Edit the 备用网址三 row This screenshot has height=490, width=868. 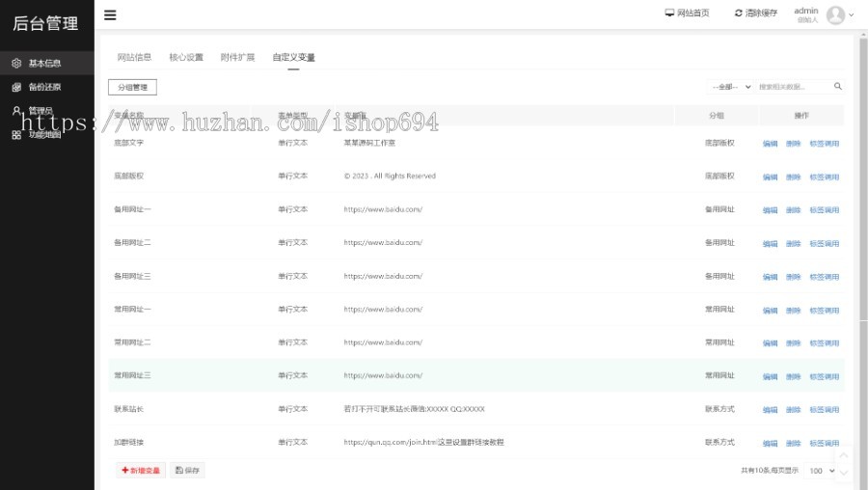(770, 277)
